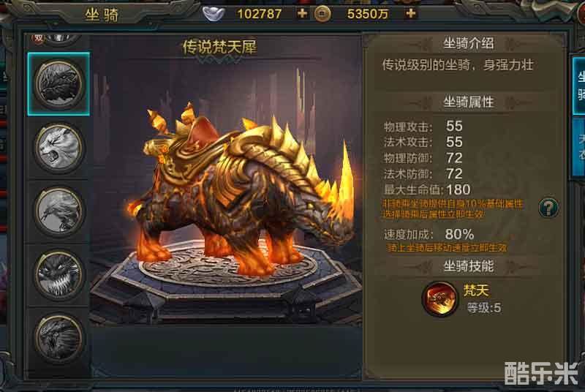Select the bottom dragon mount portrait
This screenshot has height=392, width=585.
(x=58, y=339)
